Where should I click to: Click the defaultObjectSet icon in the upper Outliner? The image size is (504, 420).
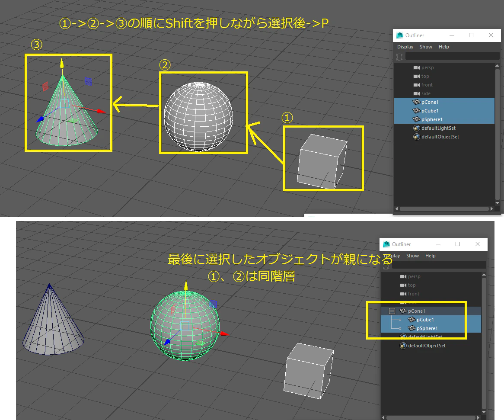point(417,137)
